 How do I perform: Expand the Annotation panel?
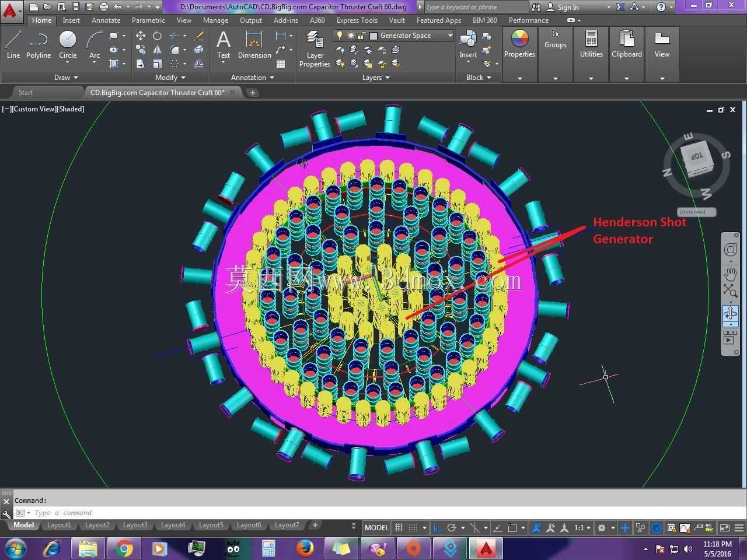pos(253,78)
